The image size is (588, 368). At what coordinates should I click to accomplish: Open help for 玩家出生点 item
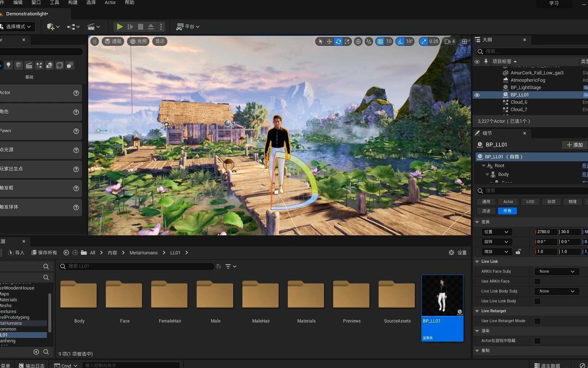(76, 169)
